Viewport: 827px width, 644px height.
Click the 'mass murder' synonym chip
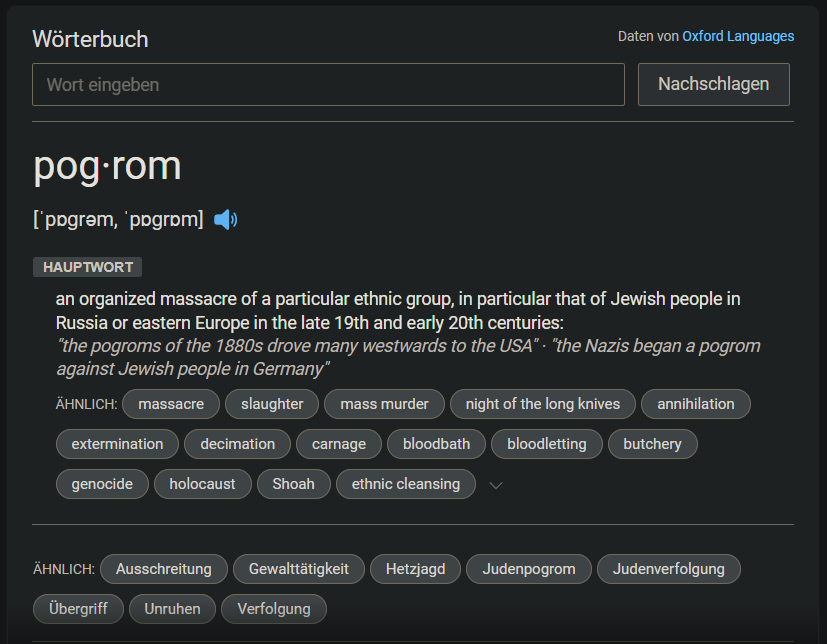tap(384, 404)
